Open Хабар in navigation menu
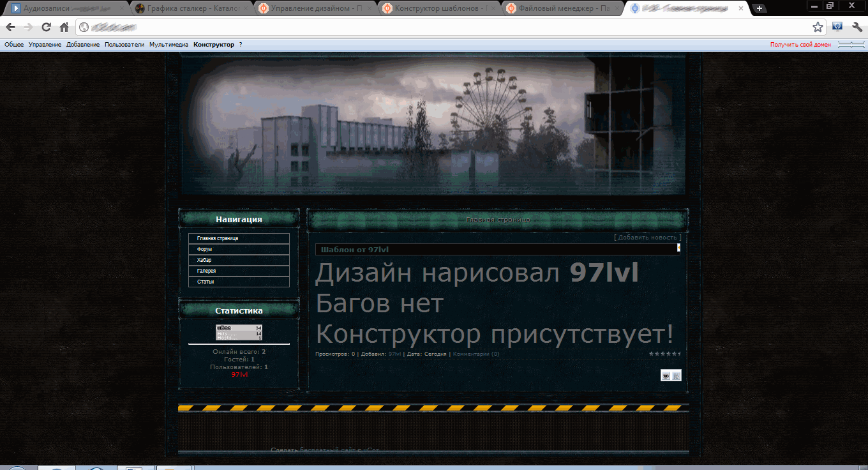 coord(239,260)
